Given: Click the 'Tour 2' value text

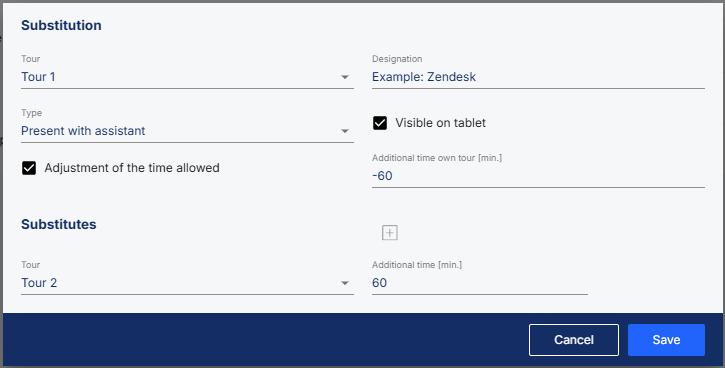Looking at the screenshot, I should [x=39, y=283].
